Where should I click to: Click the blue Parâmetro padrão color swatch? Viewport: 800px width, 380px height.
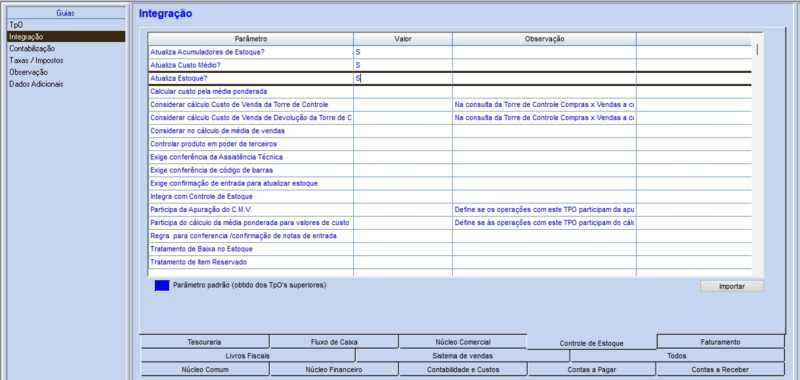click(x=162, y=286)
